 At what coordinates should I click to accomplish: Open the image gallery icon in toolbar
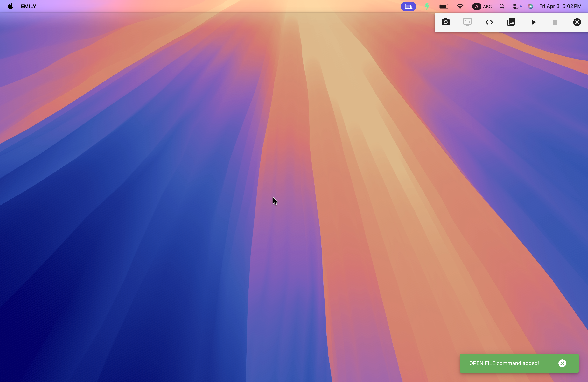point(511,22)
